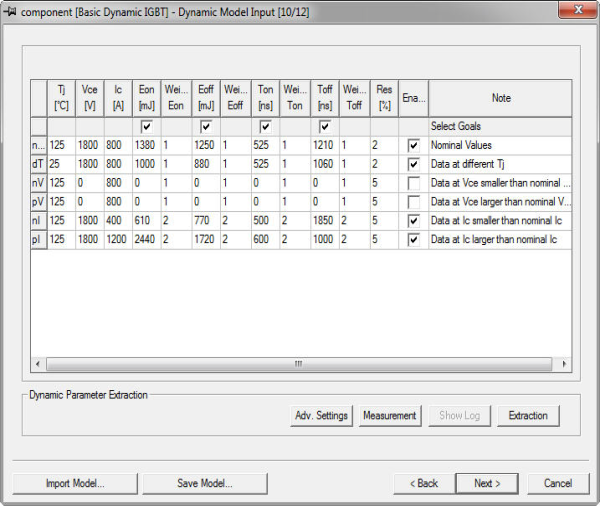Disable the Nominal Values row checkbox

[413, 145]
